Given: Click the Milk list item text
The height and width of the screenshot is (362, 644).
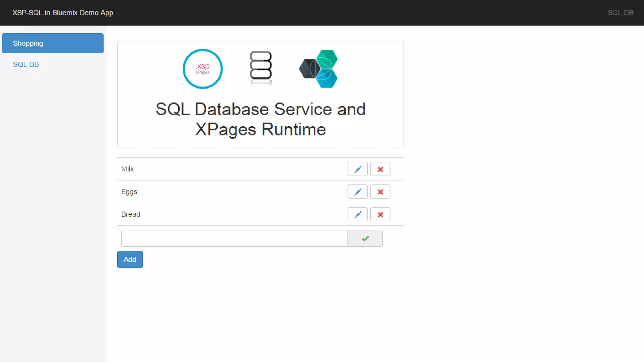Looking at the screenshot, I should (x=127, y=169).
